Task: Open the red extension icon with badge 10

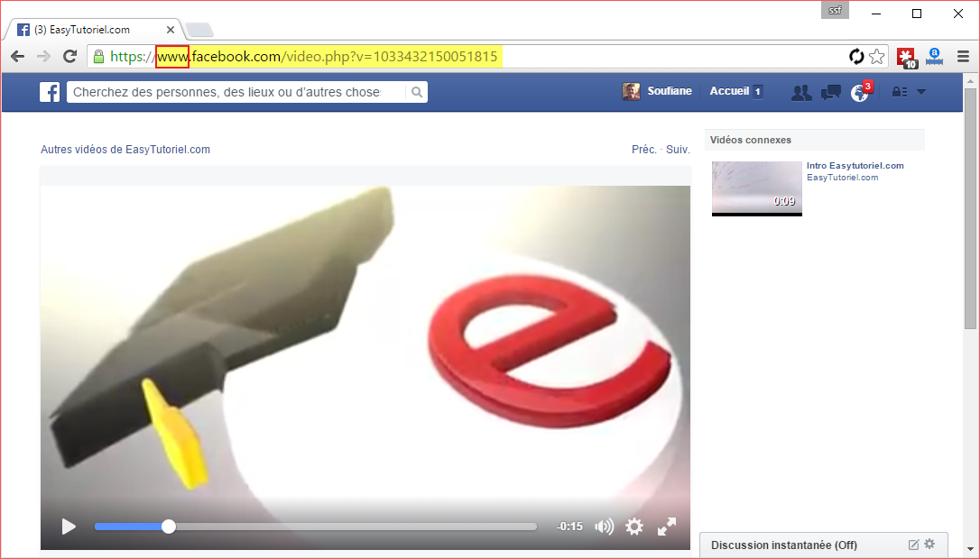Action: (x=906, y=58)
